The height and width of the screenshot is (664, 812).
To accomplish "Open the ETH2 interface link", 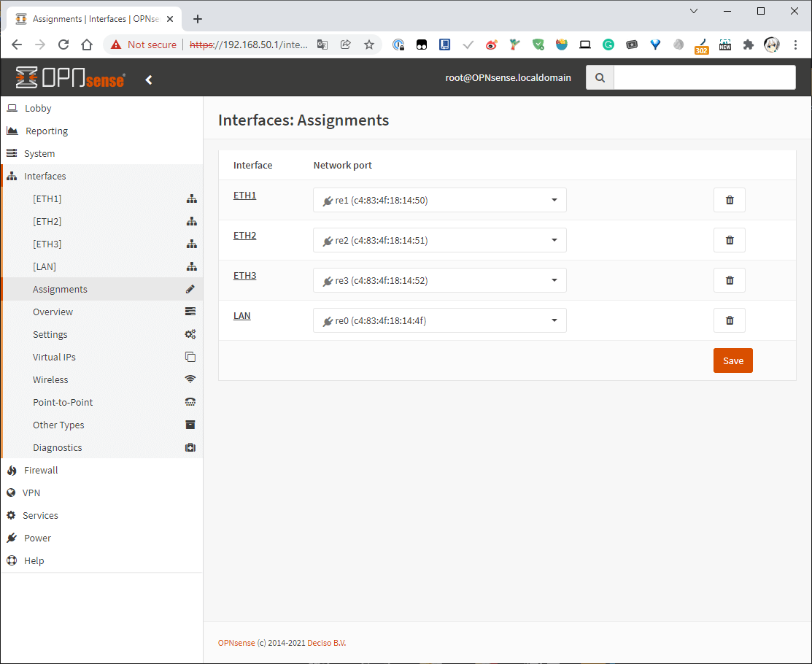I will coord(244,236).
